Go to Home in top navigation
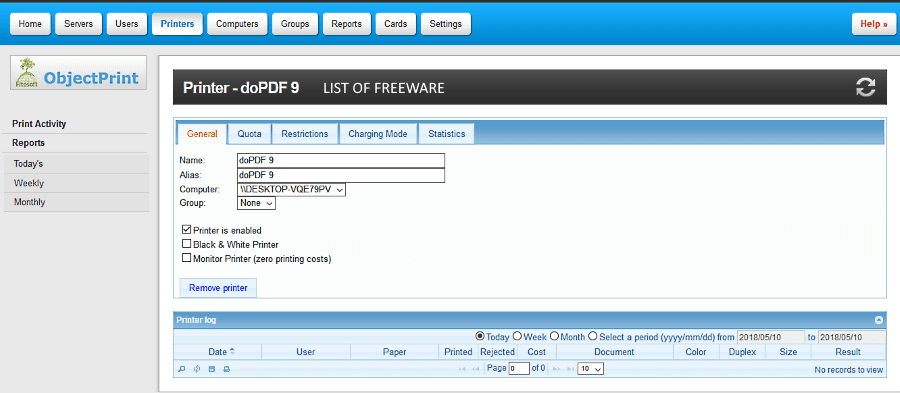 30,24
